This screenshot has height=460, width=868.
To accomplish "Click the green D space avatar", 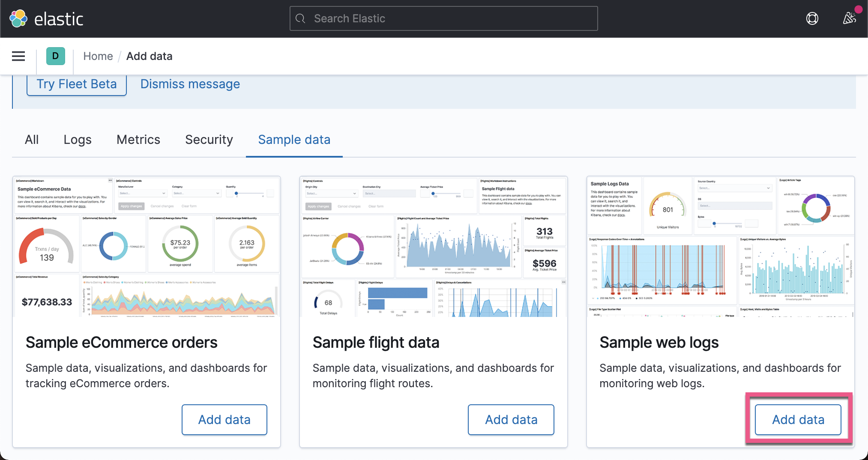I will point(55,56).
